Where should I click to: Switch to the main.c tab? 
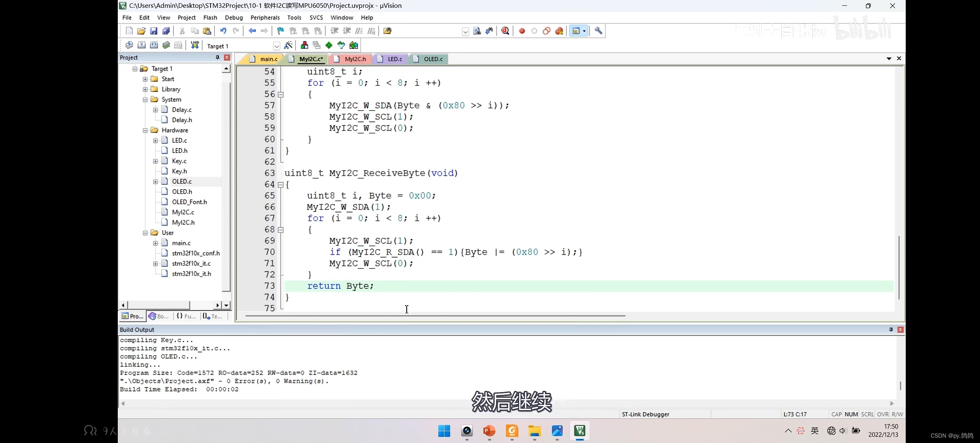click(x=263, y=59)
